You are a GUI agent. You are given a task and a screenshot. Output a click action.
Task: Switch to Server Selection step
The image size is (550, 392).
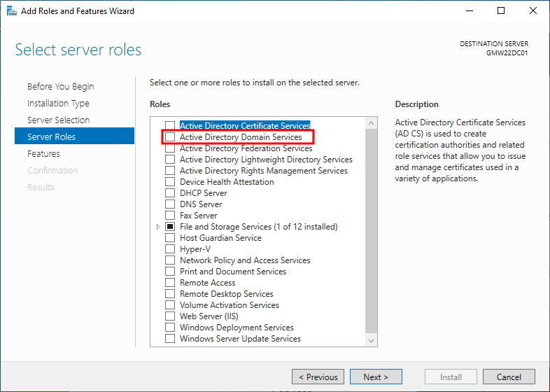point(59,120)
